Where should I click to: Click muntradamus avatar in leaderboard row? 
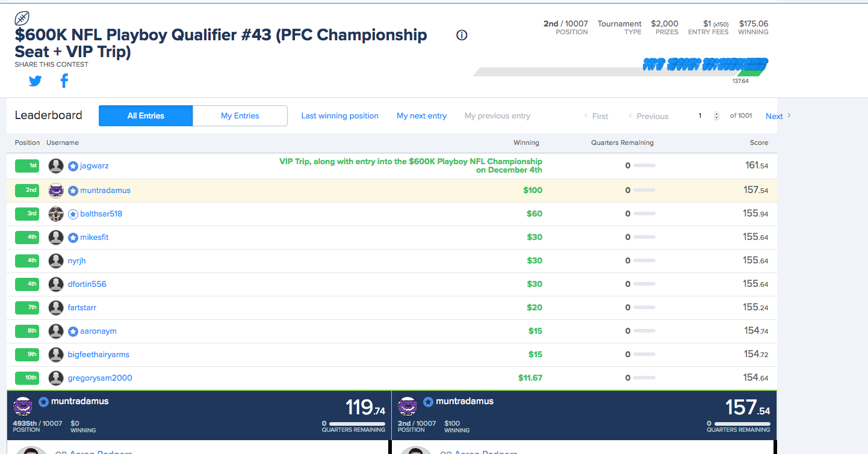56,191
